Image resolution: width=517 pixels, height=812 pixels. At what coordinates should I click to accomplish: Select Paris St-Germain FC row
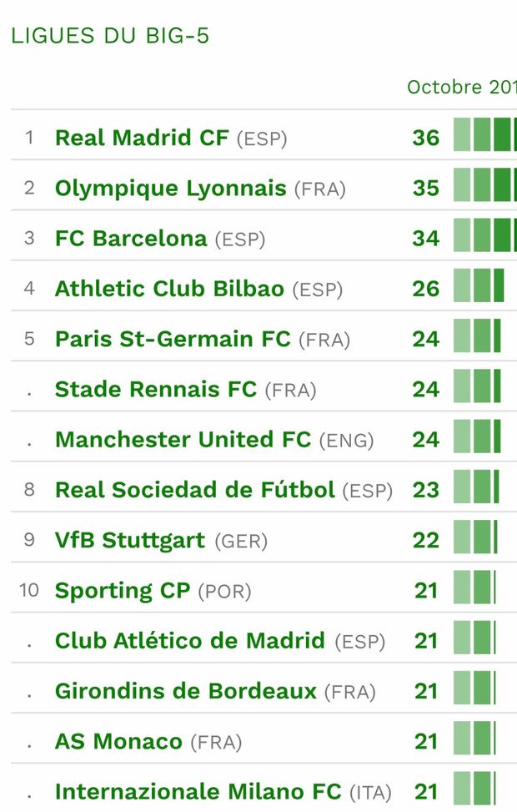click(173, 339)
